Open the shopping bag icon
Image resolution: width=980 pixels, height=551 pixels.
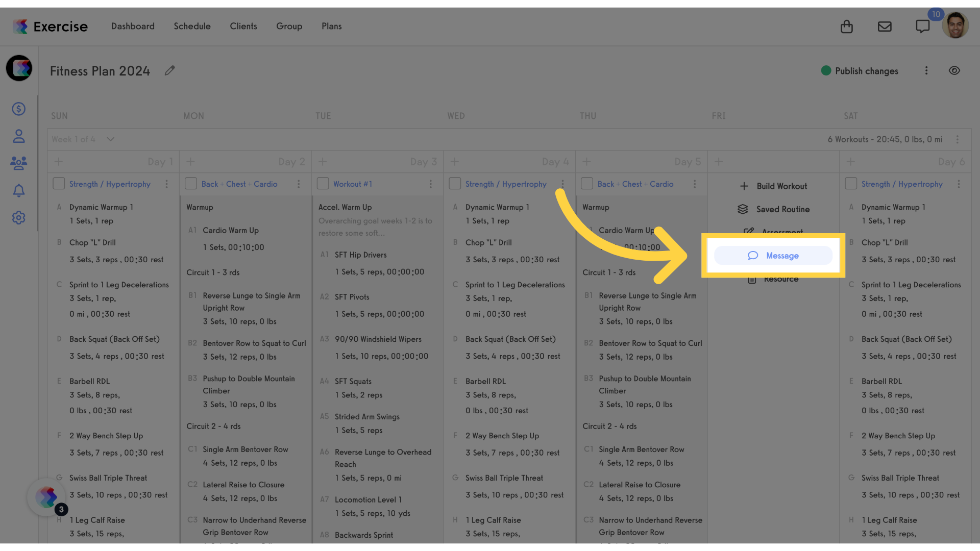pos(846,27)
